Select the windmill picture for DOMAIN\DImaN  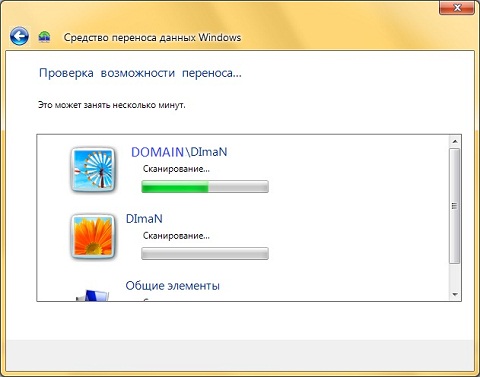click(x=93, y=170)
